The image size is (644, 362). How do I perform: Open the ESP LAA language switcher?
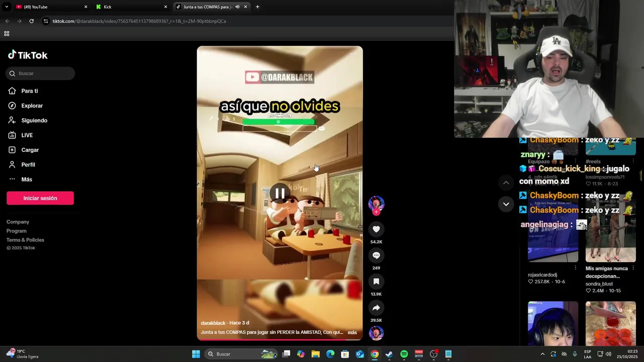(588, 354)
